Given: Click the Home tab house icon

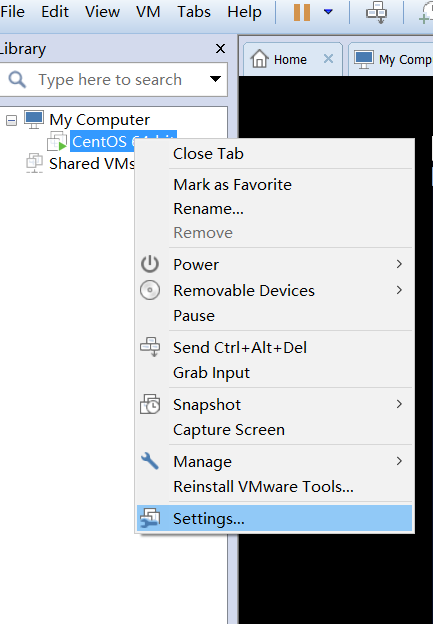Looking at the screenshot, I should tap(259, 59).
